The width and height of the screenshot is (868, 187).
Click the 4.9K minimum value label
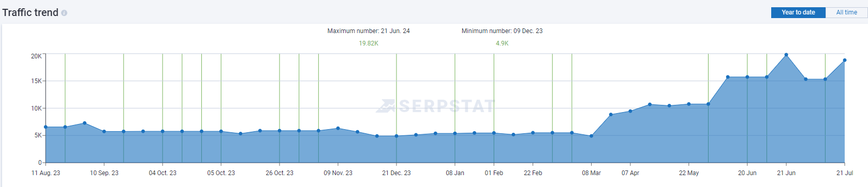pos(502,43)
